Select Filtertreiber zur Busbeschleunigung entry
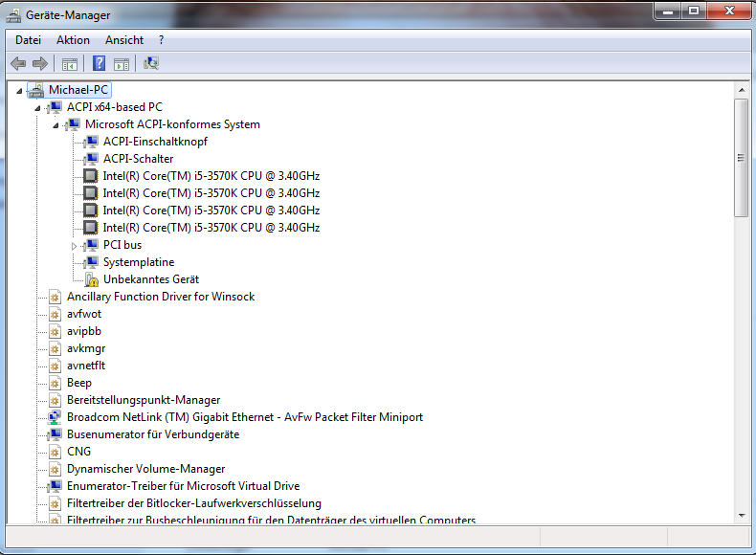The height and width of the screenshot is (555, 756). (272, 520)
